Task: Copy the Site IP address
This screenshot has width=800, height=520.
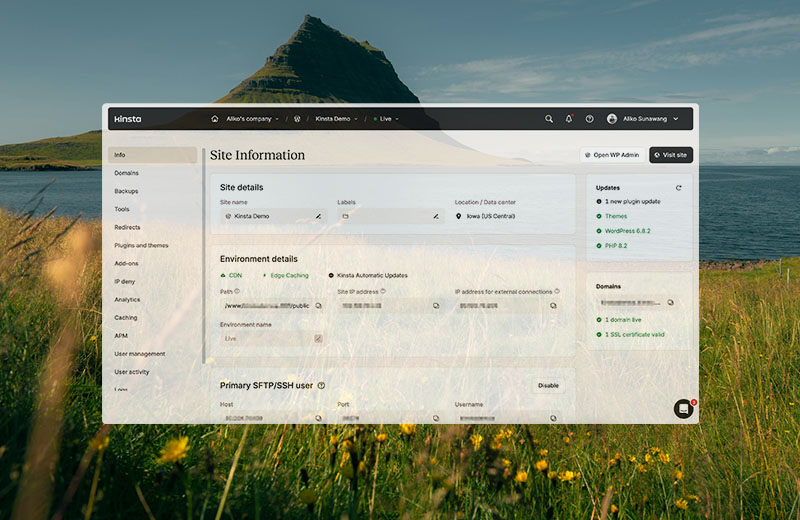Action: tap(436, 306)
